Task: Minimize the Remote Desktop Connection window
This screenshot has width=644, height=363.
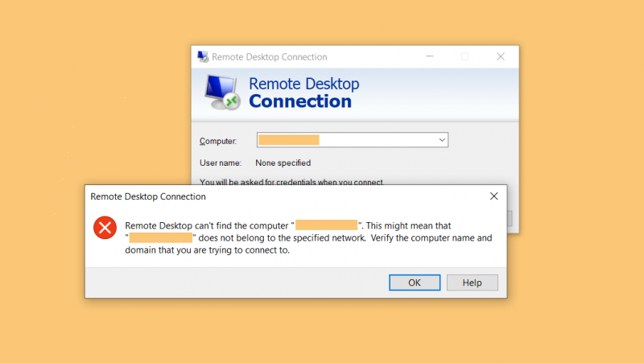Action: pyautogui.click(x=430, y=56)
